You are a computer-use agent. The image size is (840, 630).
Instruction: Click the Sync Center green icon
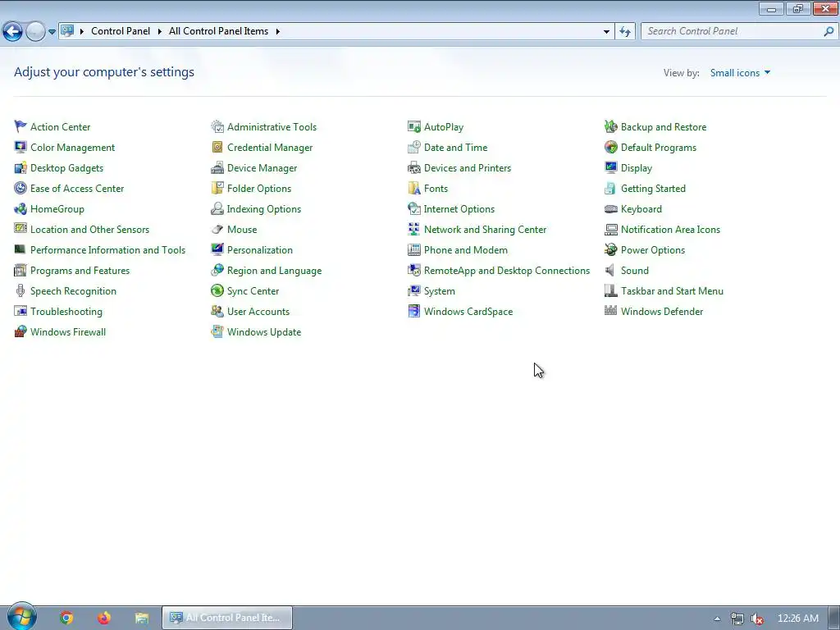click(x=217, y=291)
